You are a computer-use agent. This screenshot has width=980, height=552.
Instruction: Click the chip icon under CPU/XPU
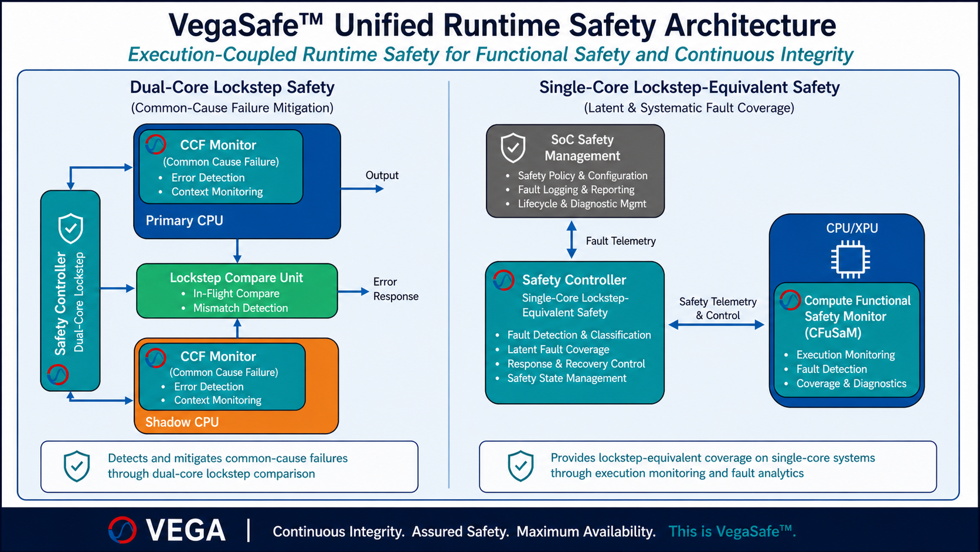(x=850, y=259)
